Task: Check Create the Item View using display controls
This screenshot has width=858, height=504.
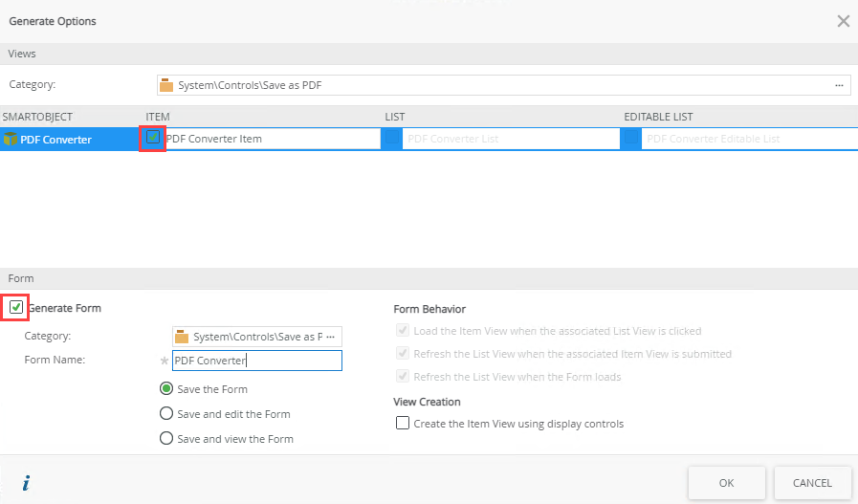Action: click(403, 424)
